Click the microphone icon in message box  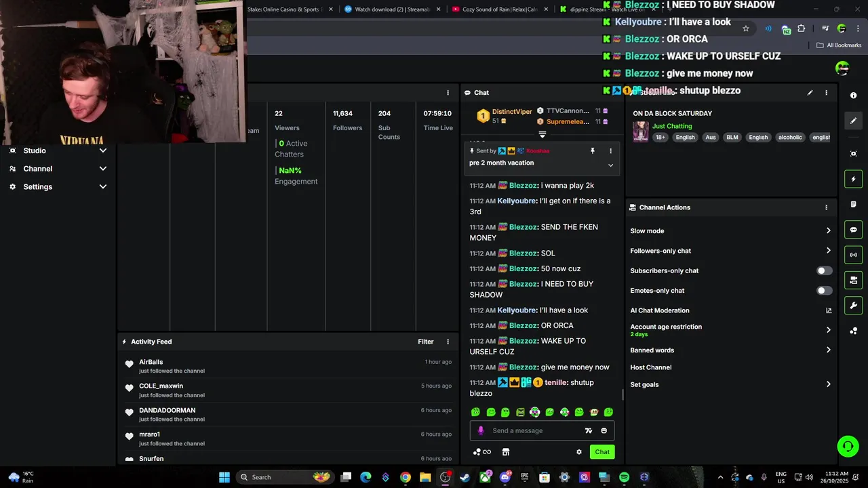(481, 430)
